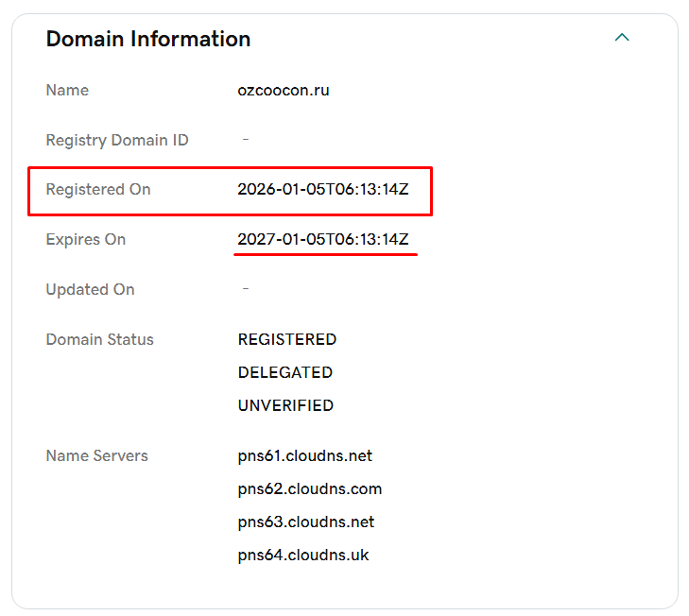
Task: Select name server pns64.cloudns.uk
Action: click(x=303, y=556)
